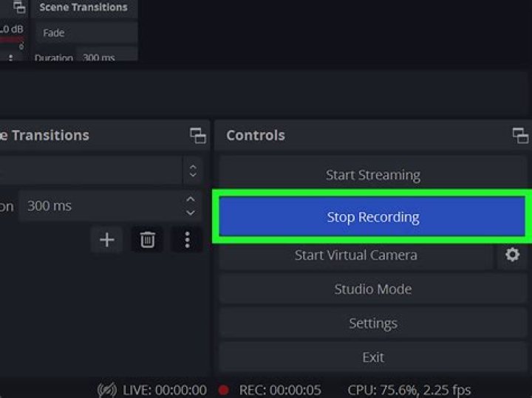Click the trash icon to remove transition
The image size is (532, 398).
pos(148,240)
